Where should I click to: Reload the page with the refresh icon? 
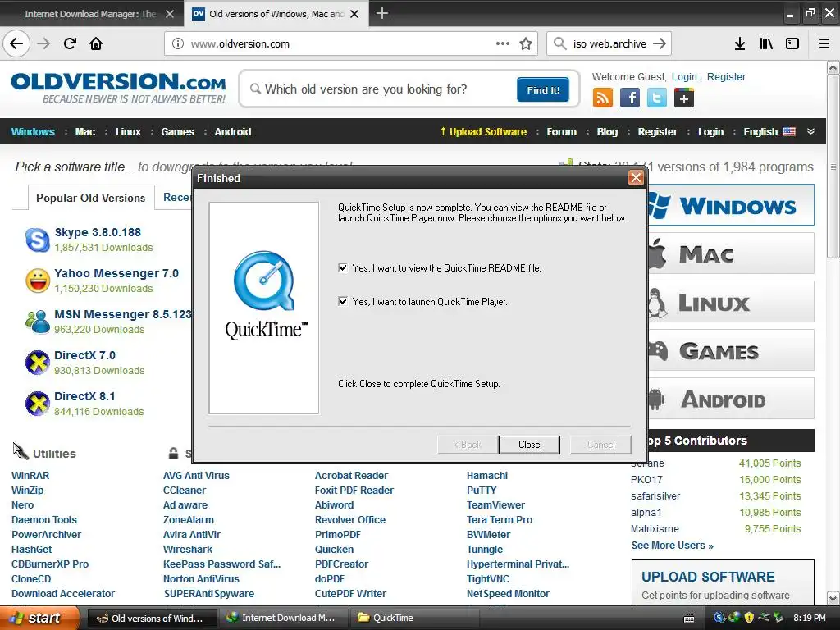[x=70, y=43]
